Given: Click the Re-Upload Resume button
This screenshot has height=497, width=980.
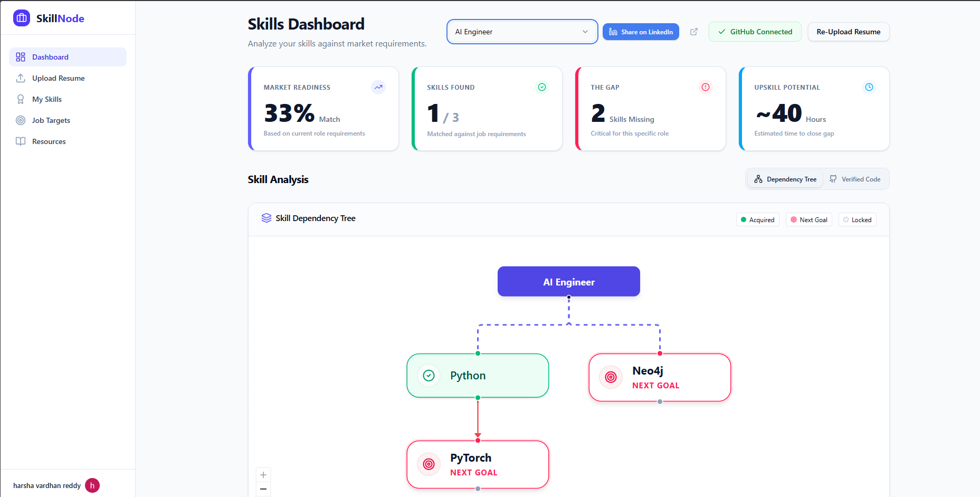Looking at the screenshot, I should pos(848,32).
